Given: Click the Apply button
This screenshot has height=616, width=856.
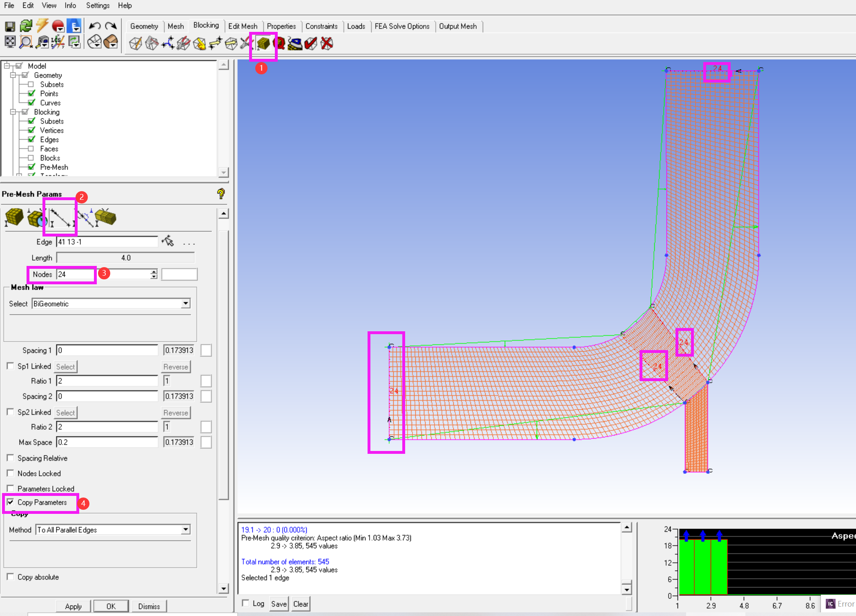Looking at the screenshot, I should click(73, 606).
